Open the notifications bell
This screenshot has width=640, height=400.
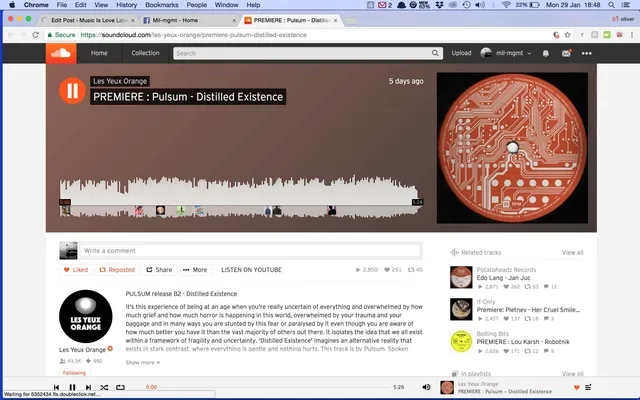pyautogui.click(x=546, y=53)
